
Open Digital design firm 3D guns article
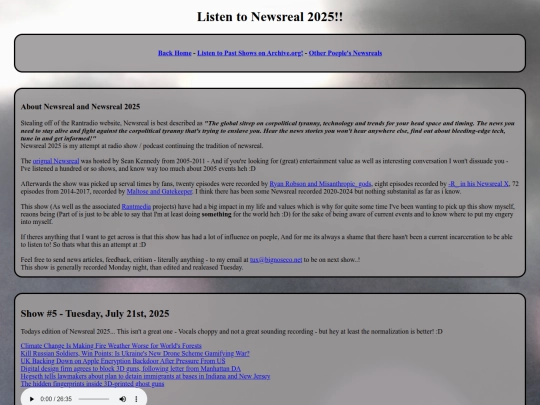[x=131, y=368]
